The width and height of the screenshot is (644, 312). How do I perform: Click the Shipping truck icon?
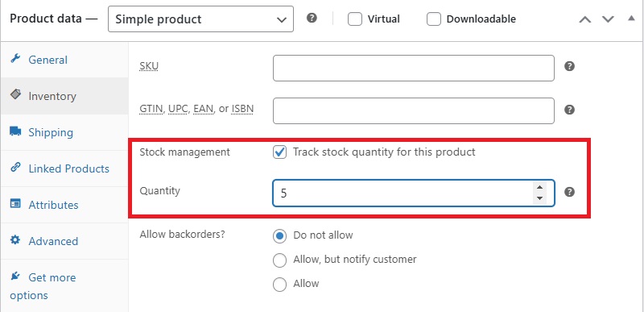click(x=15, y=131)
